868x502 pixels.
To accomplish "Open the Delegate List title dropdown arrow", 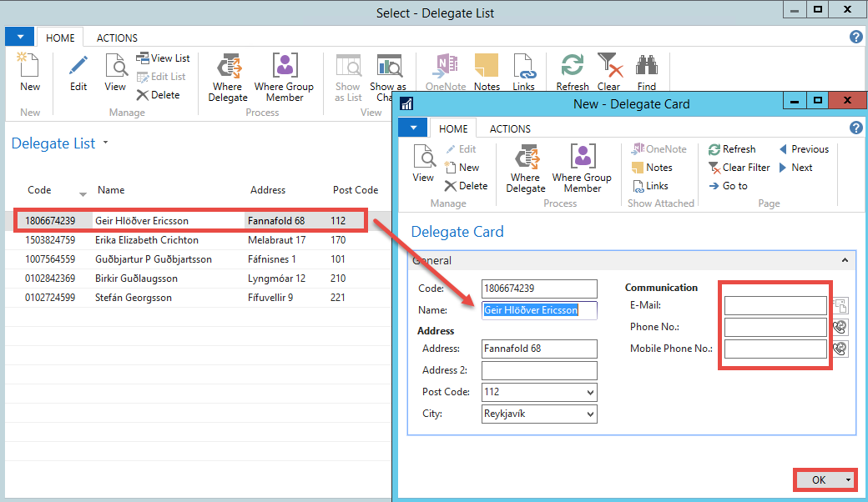I will tap(105, 143).
